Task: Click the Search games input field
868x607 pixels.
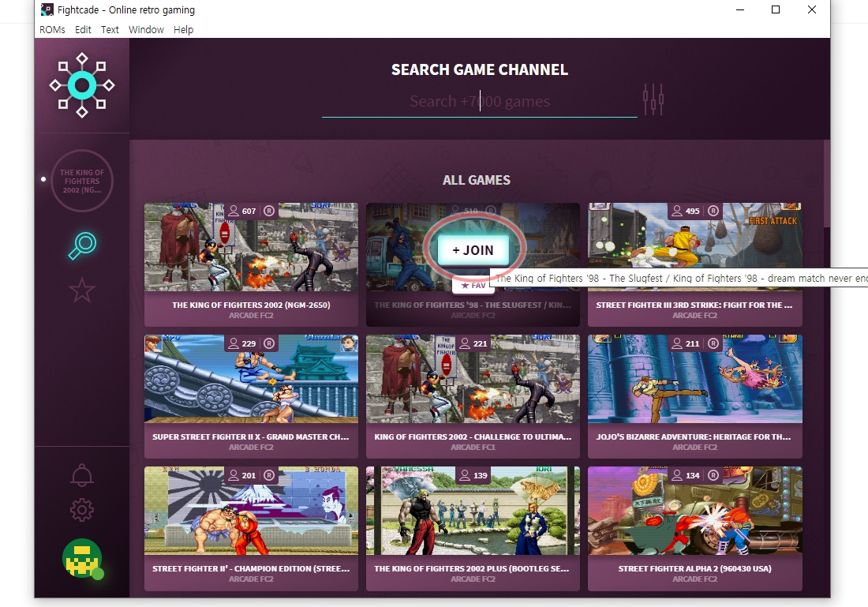Action: coord(480,101)
